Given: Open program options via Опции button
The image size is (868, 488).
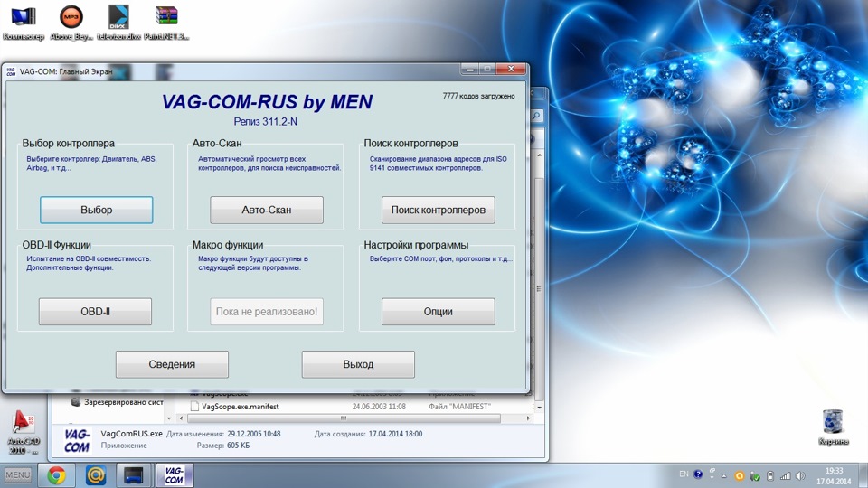Looking at the screenshot, I should (x=438, y=312).
